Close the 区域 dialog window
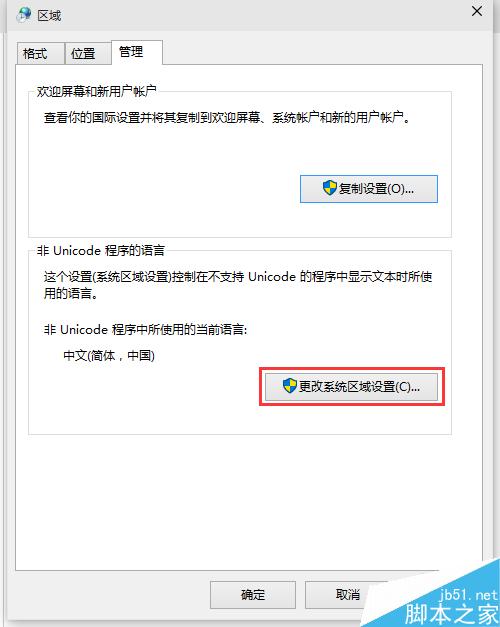 [477, 11]
